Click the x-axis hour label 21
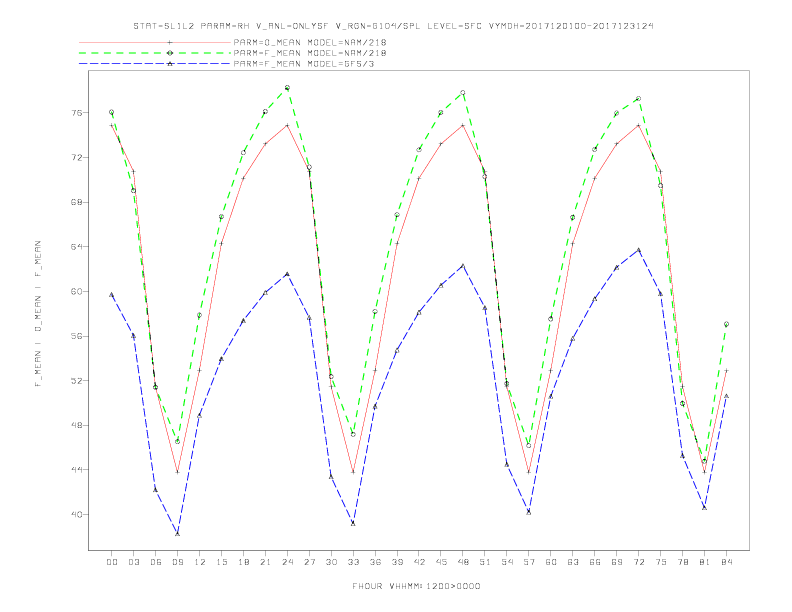Viewport: 792px width, 612px height. click(265, 562)
